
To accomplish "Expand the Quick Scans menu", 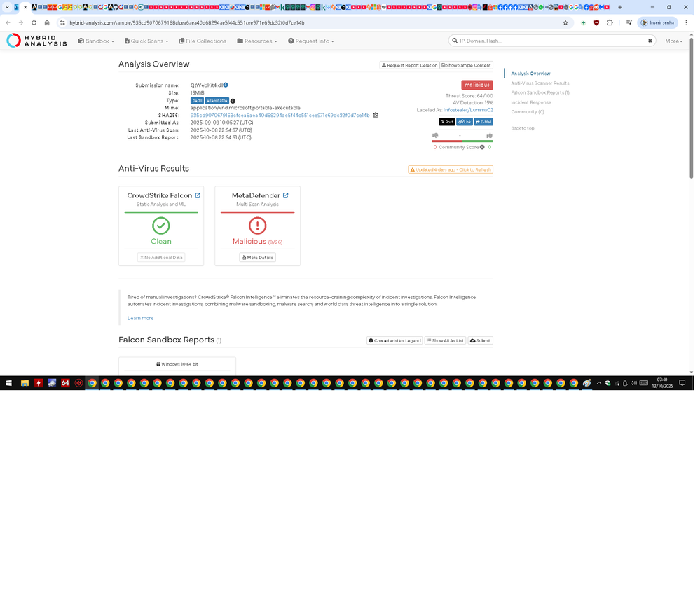I will tap(147, 41).
